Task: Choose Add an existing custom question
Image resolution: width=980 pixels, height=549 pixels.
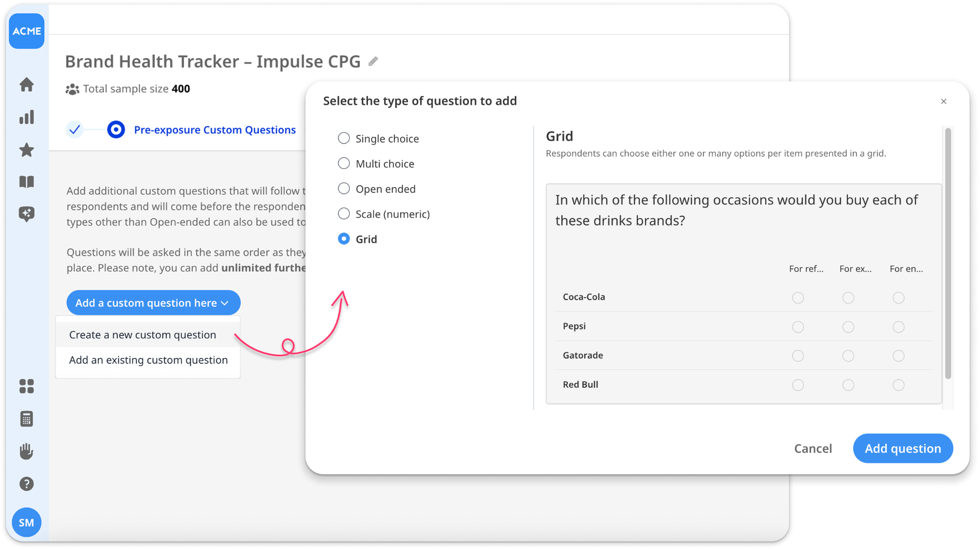Action: point(148,360)
